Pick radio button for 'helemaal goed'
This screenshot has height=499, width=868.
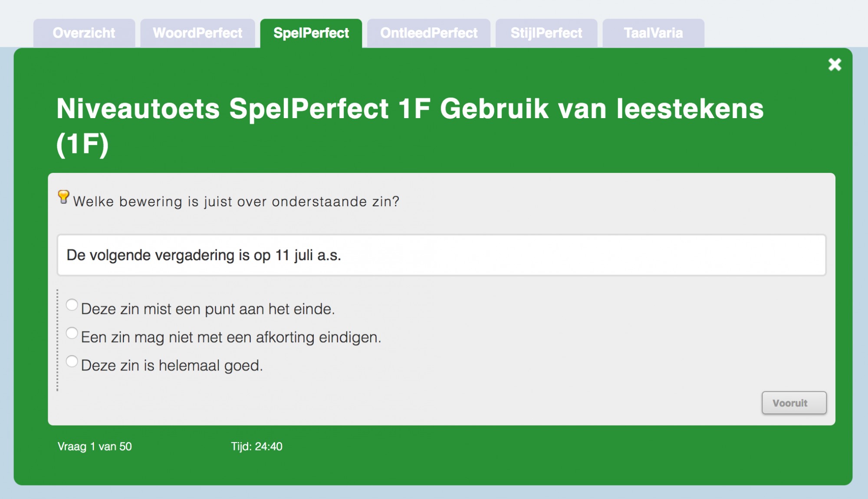coord(72,361)
